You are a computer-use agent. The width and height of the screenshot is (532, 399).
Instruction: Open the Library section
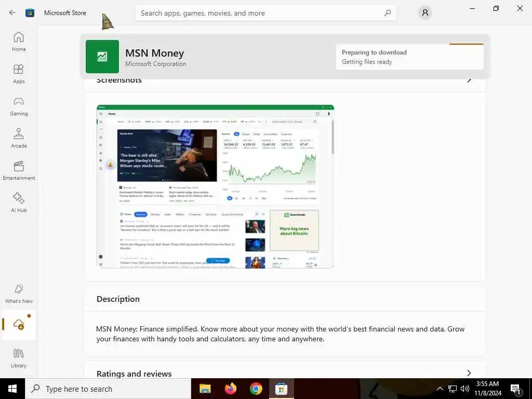[x=19, y=358]
